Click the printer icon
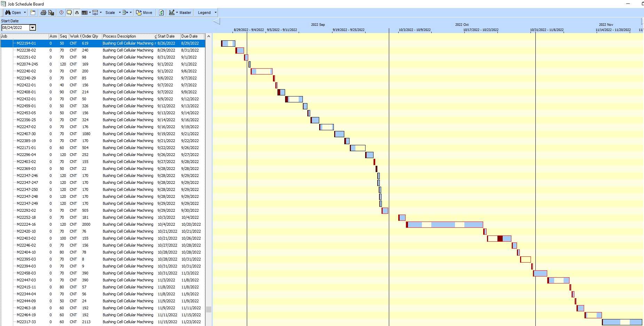 click(43, 13)
